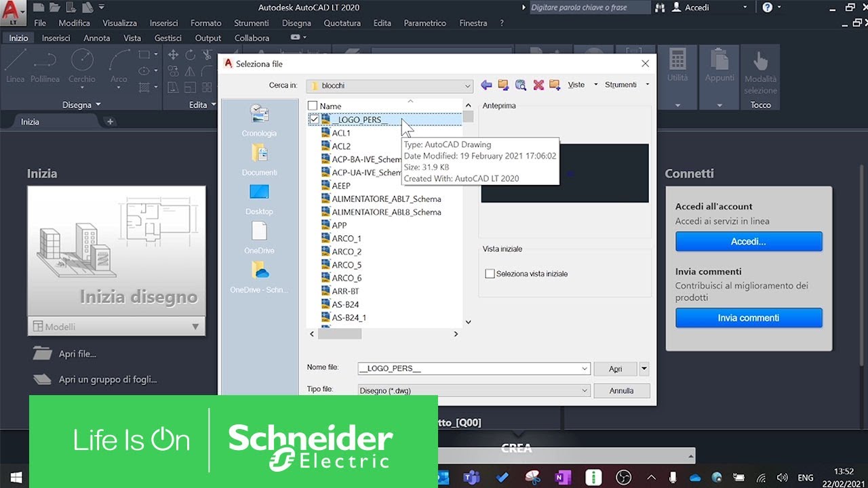This screenshot has width=868, height=488.
Task: Click the new drawing tab plus button
Action: [x=110, y=122]
